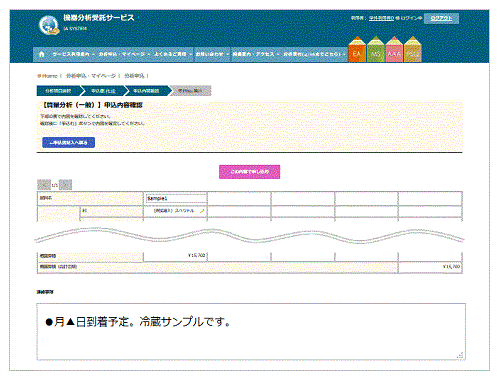Click the ¥15,700 estimate cell for Sample1
The height and width of the screenshot is (378, 500).
pyautogui.click(x=175, y=256)
